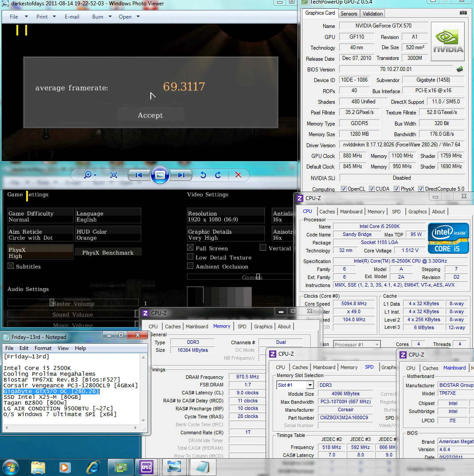
Task: Change the PhysX High setting
Action: tap(40, 252)
